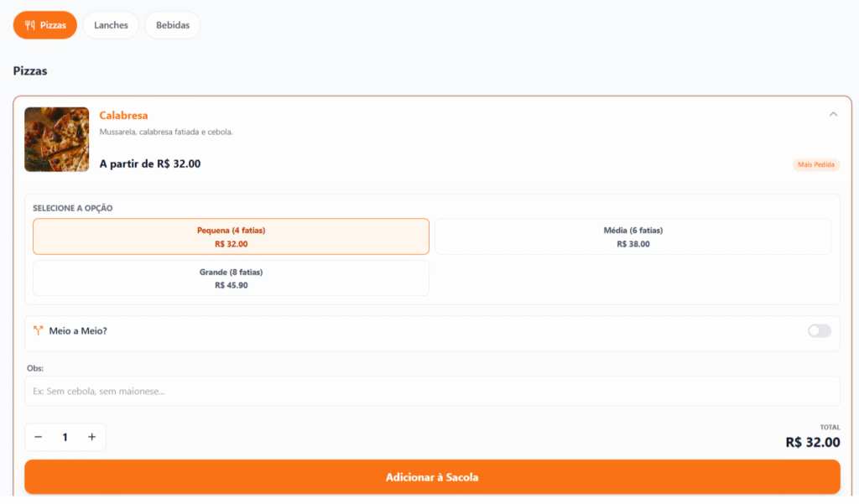Image resolution: width=859 pixels, height=504 pixels.
Task: Click the split icon beside Meio a Meio
Action: [x=38, y=331]
